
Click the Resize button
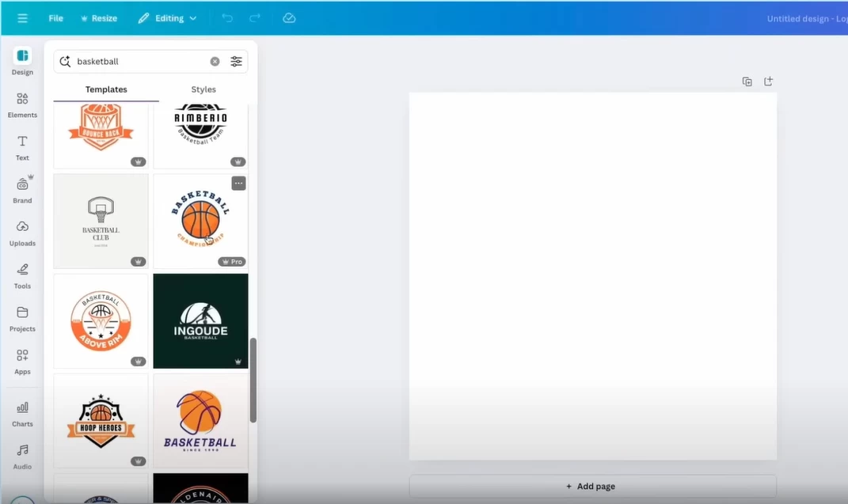(99, 18)
